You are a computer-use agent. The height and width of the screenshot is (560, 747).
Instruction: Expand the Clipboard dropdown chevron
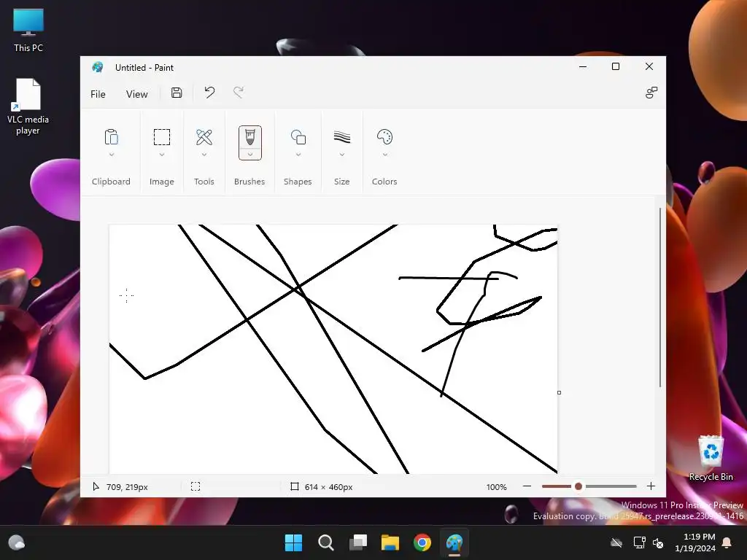pos(112,155)
